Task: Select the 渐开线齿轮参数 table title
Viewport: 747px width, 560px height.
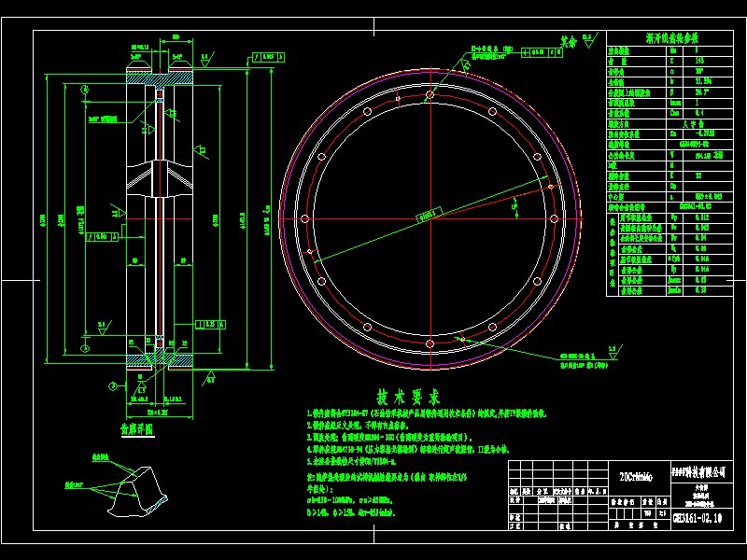Action: click(671, 38)
